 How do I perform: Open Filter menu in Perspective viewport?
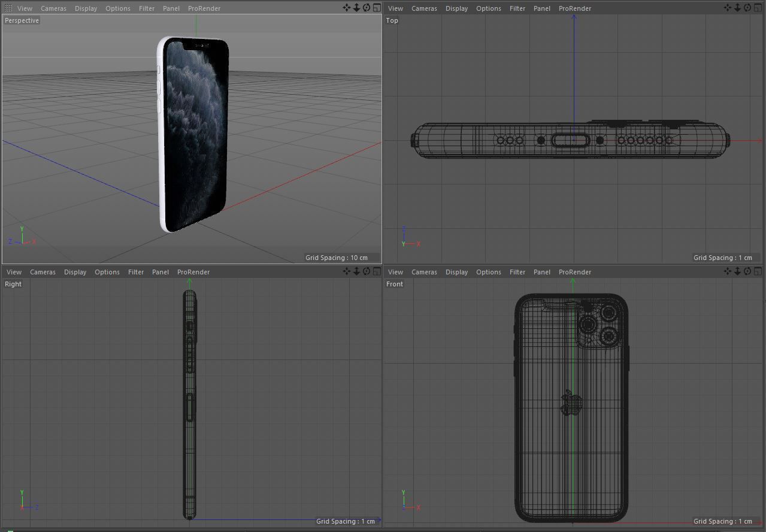pyautogui.click(x=147, y=8)
